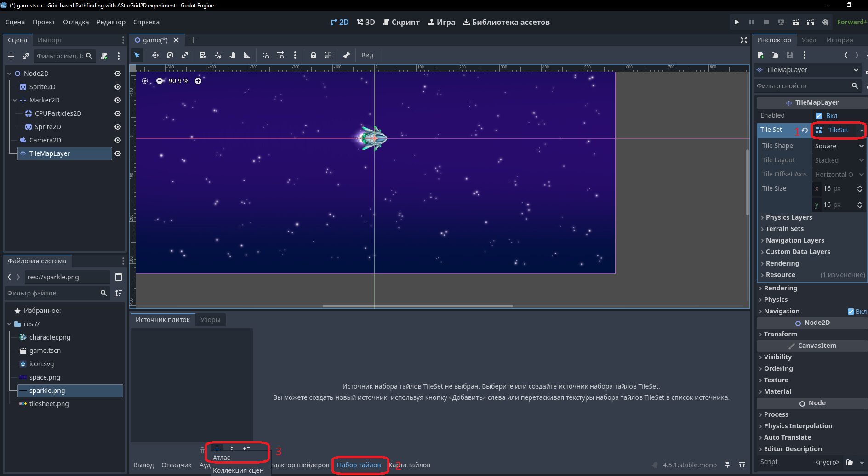The width and height of the screenshot is (868, 476).
Task: Add child node plus button
Action: [x=11, y=56]
